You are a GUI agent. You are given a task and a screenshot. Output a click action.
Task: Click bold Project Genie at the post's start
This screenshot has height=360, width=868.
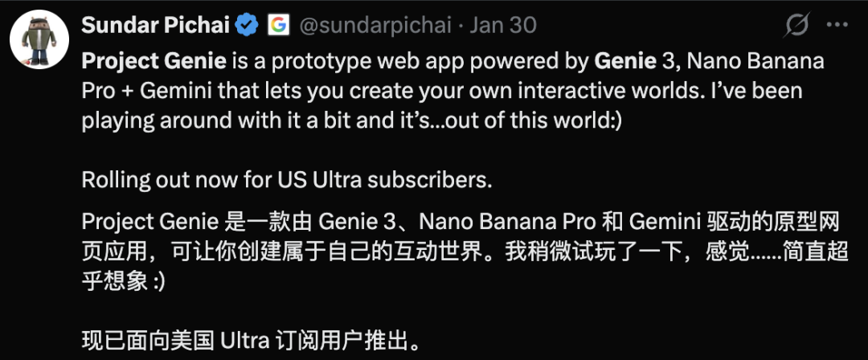[154, 60]
